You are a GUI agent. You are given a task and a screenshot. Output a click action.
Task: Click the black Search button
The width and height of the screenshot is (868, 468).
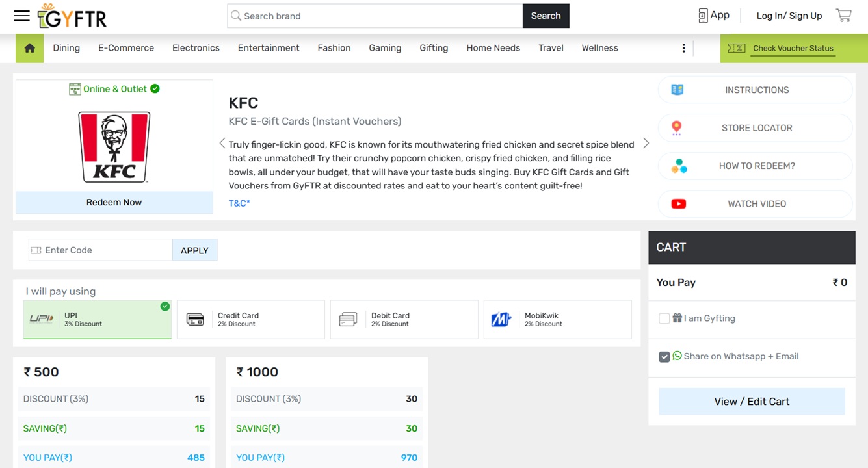[546, 16]
